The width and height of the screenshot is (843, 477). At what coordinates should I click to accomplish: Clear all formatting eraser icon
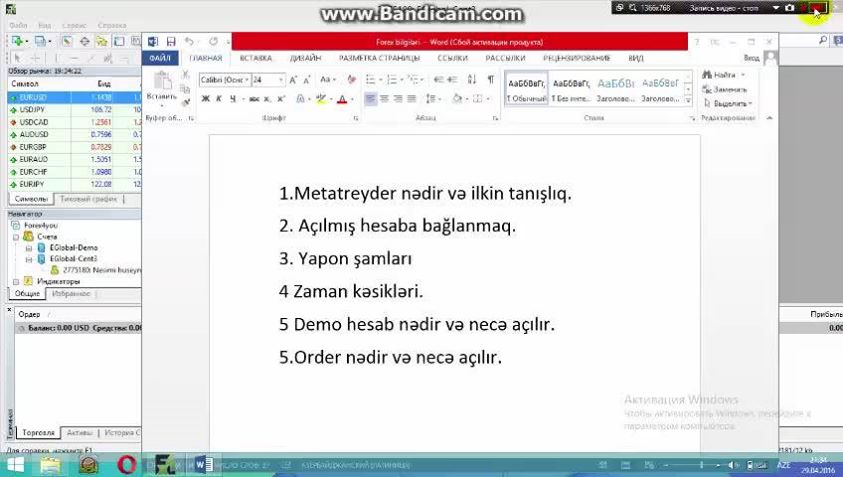352,80
